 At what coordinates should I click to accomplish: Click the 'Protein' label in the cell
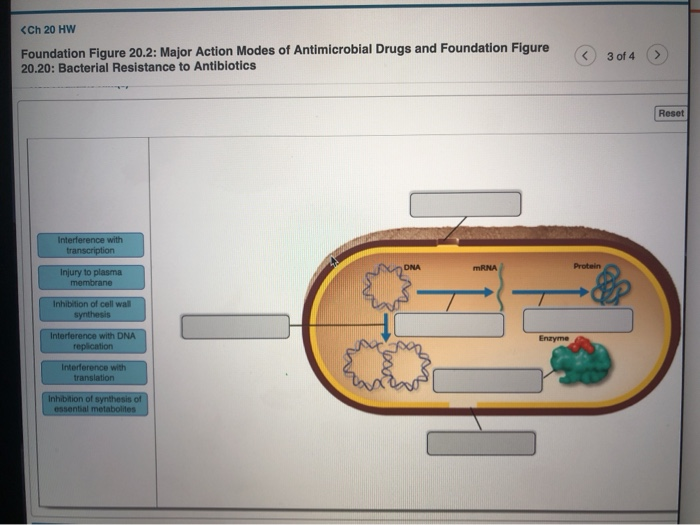click(587, 266)
